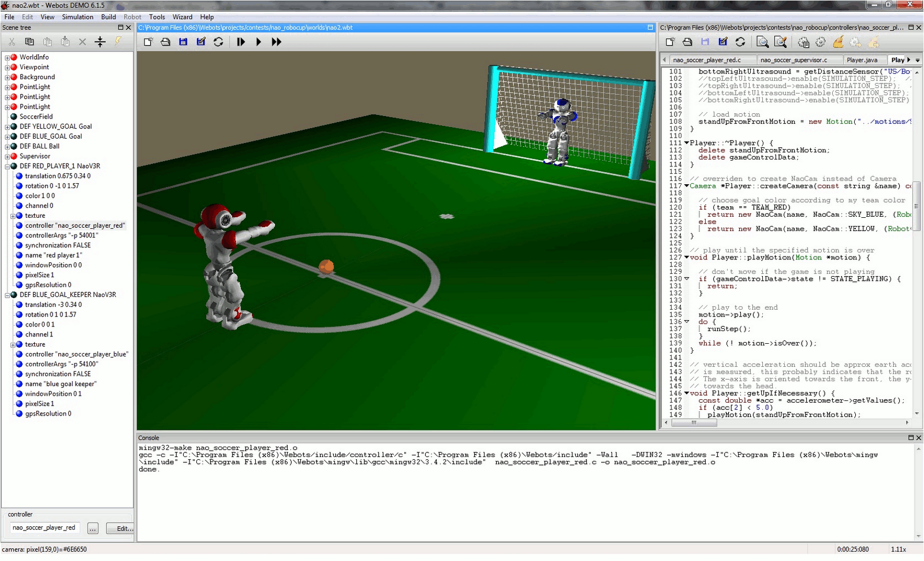The height and width of the screenshot is (561, 924).
Task: Maximize the Console panel
Action: coord(911,438)
